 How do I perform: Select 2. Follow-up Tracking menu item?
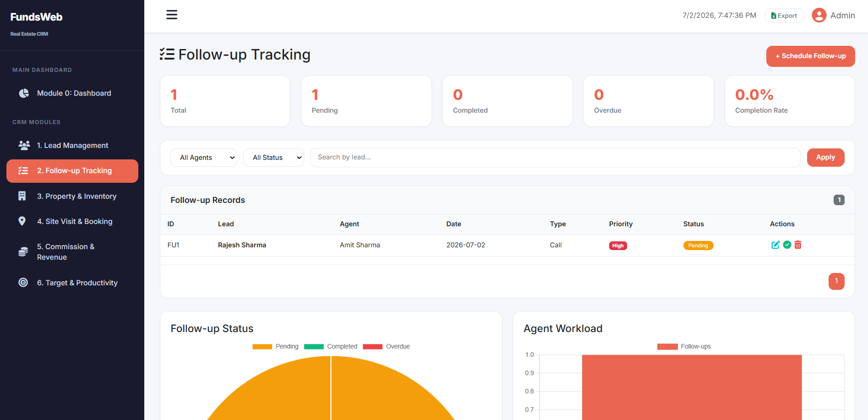point(72,171)
